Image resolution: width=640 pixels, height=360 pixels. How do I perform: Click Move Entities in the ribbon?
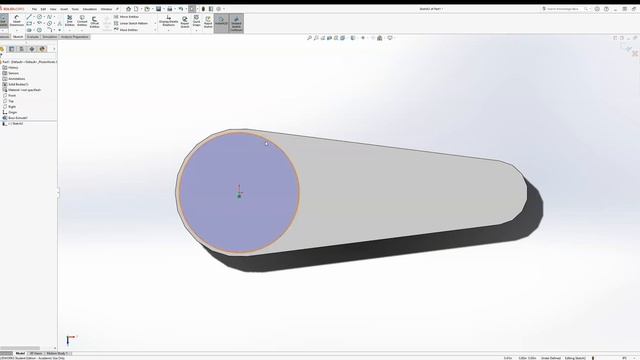[x=126, y=30]
